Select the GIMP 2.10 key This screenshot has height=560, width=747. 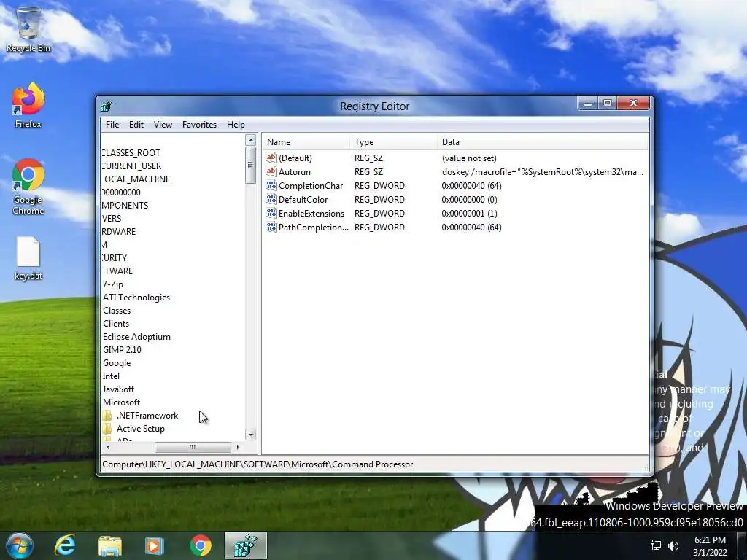click(122, 349)
